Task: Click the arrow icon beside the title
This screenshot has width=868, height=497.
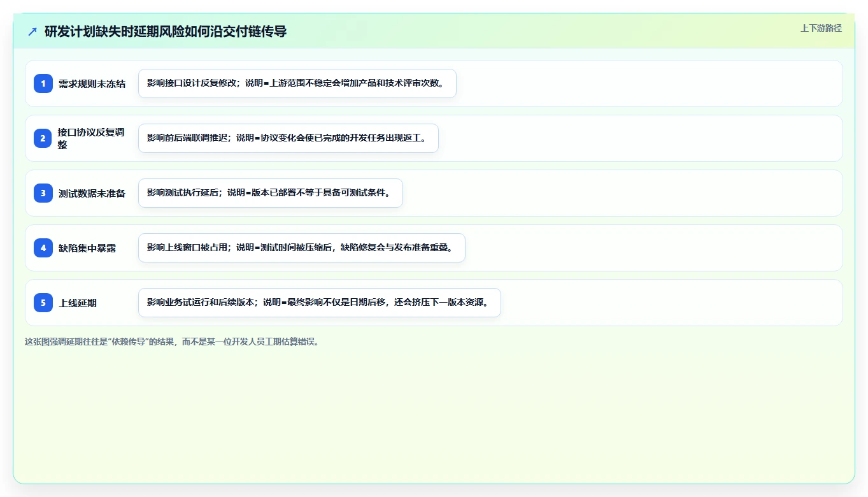Action: (32, 31)
